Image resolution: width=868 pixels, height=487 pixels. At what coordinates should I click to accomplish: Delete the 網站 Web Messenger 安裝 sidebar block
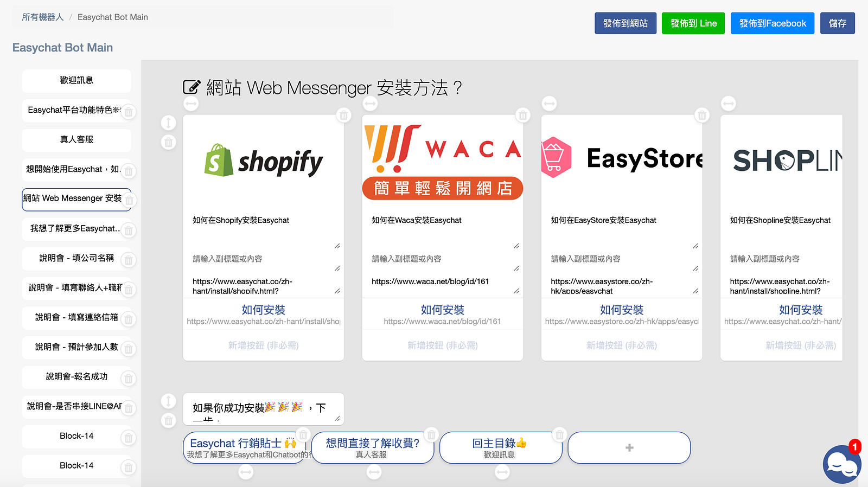point(129,201)
